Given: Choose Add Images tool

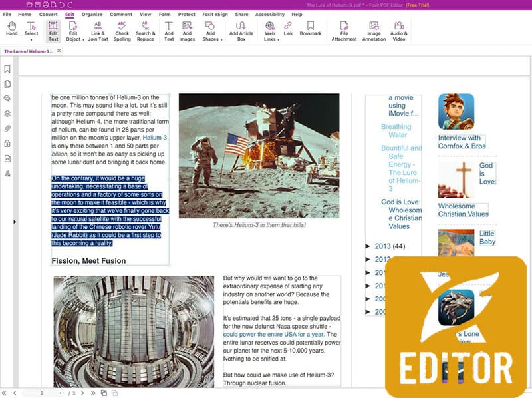Looking at the screenshot, I should coord(187,31).
